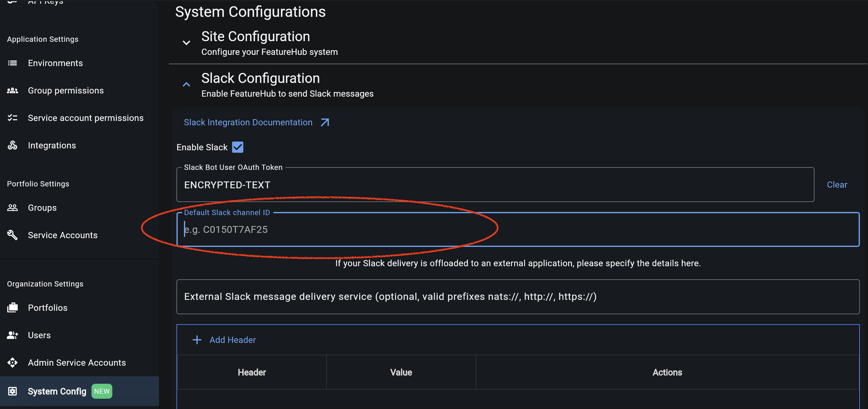Click the Environments list icon
868x409 pixels.
click(x=12, y=63)
